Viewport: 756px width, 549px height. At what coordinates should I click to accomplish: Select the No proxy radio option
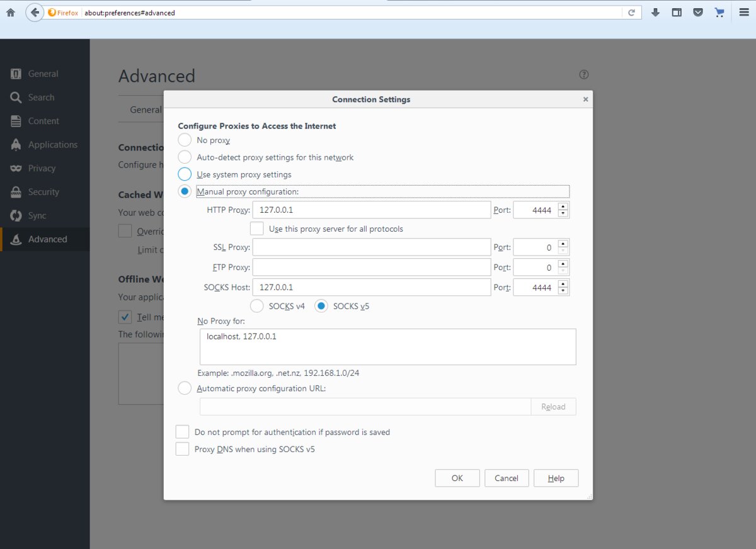pos(185,140)
